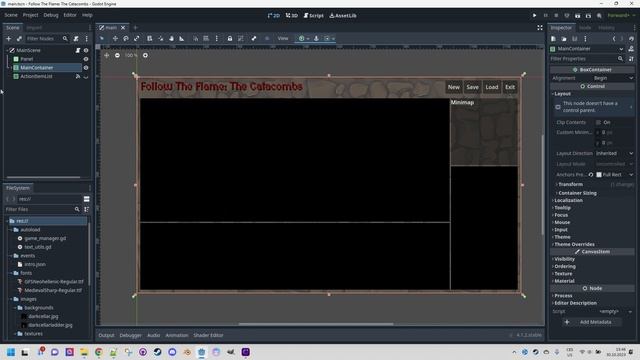Create a new resource in Inspector

click(553, 38)
